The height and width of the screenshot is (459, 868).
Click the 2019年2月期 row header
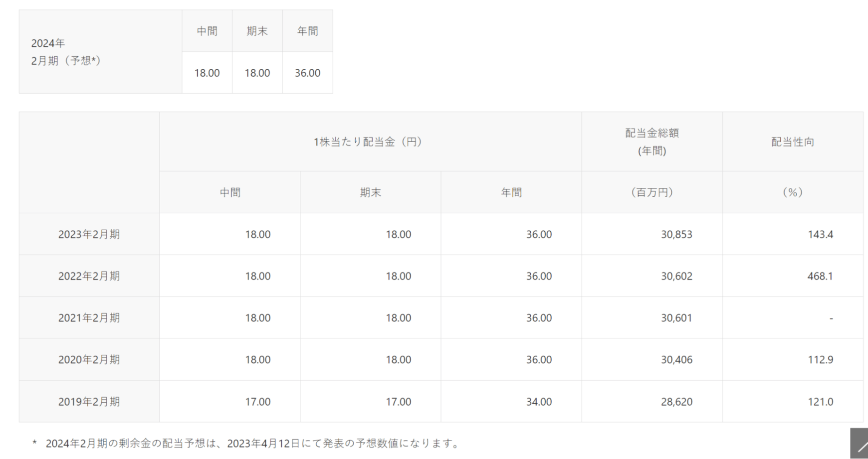(89, 402)
